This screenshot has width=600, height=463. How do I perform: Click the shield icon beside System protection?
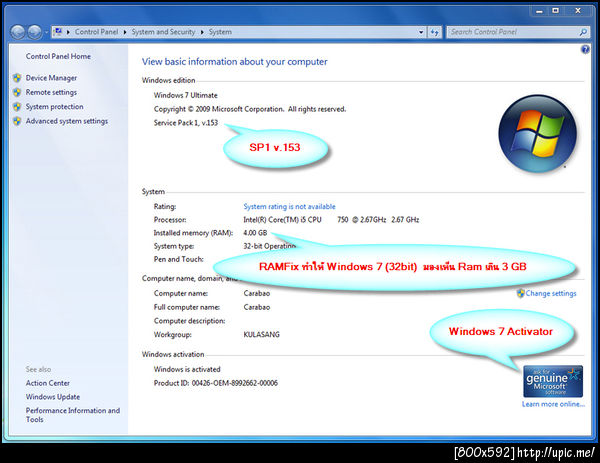[17, 106]
